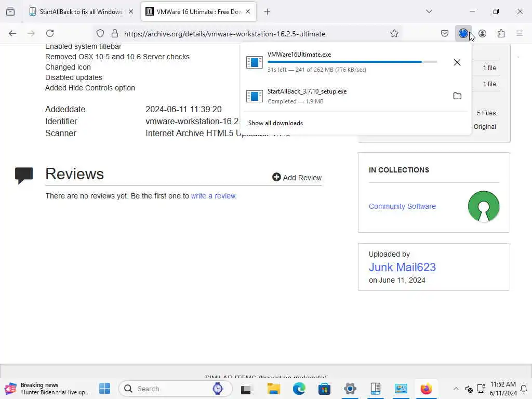The image size is (532, 399).
Task: Select the VMWare 16 Ultimate tab
Action: pyautogui.click(x=199, y=11)
